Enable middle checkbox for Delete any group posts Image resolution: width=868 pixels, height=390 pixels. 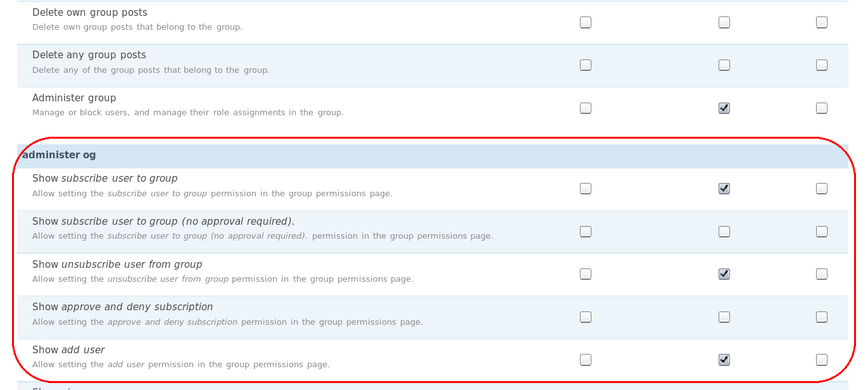[x=724, y=65]
